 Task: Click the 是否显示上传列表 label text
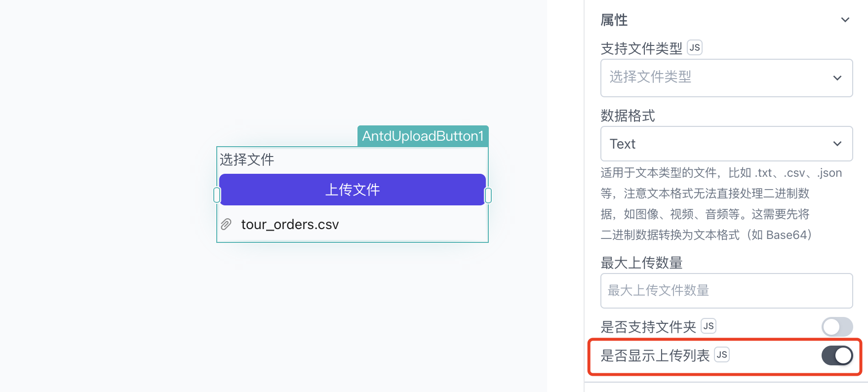tap(655, 355)
